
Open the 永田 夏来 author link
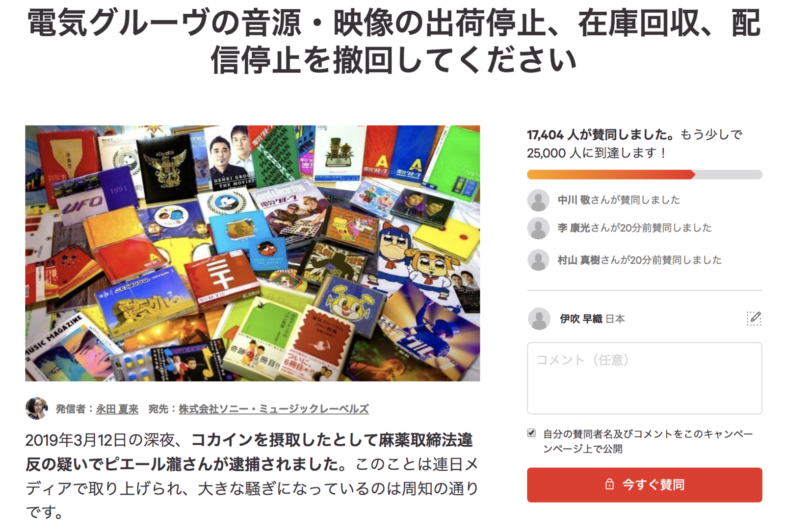pyautogui.click(x=117, y=409)
